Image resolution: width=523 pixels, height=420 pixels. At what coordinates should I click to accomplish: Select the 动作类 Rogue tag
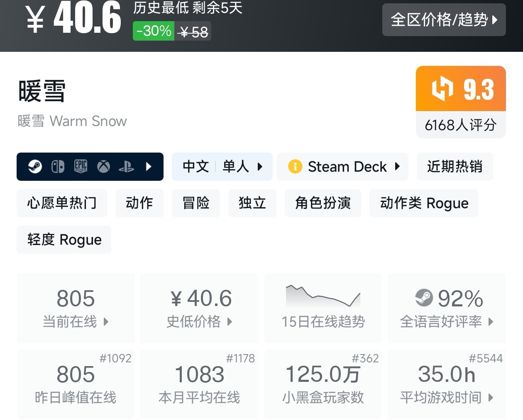click(424, 203)
